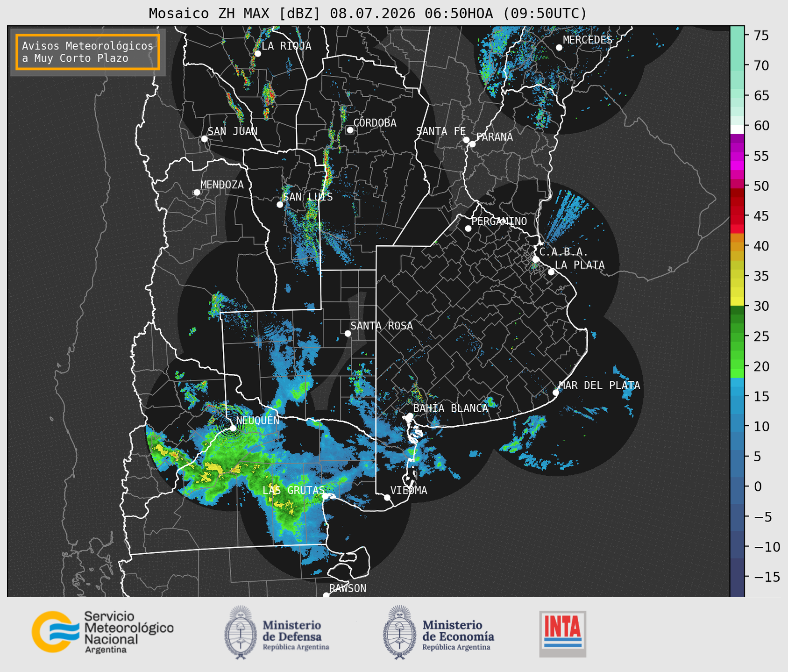The image size is (788, 672).
Task: Click the Las Grutas map label
Action: [x=293, y=490]
